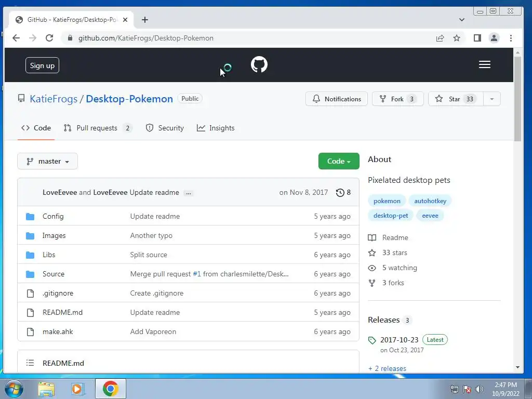Screen dimensions: 532x399
Task: Click the Notifications button
Action: click(337, 99)
